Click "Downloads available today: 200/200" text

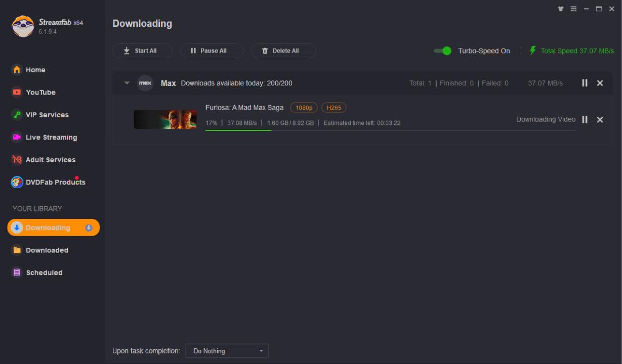click(x=236, y=83)
